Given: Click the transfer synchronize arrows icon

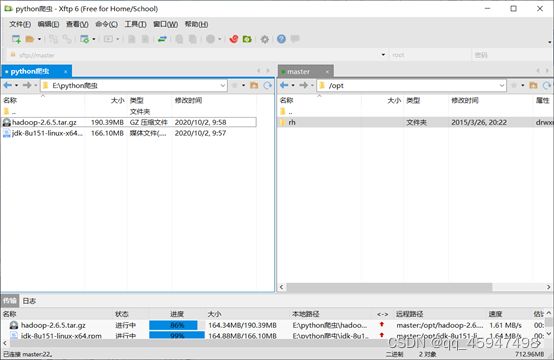Looking at the screenshot, I should pyautogui.click(x=162, y=39).
